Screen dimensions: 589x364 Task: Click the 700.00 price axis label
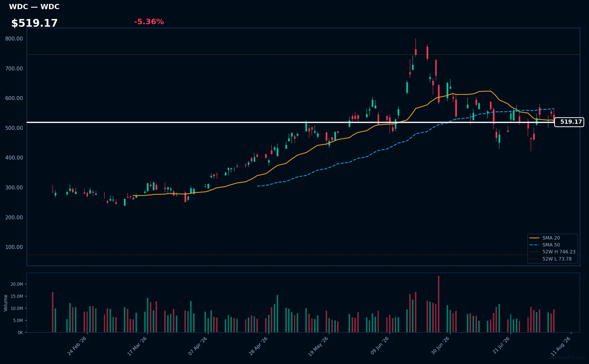(x=14, y=68)
